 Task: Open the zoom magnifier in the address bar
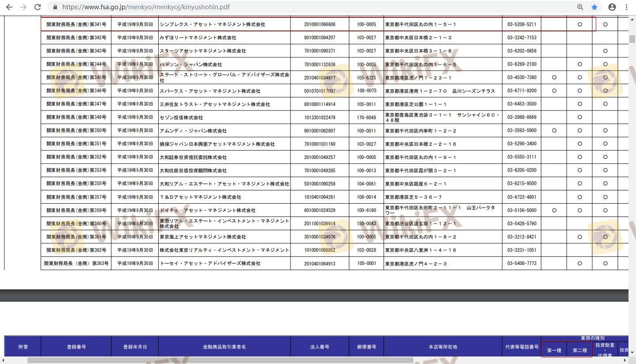point(580,7)
